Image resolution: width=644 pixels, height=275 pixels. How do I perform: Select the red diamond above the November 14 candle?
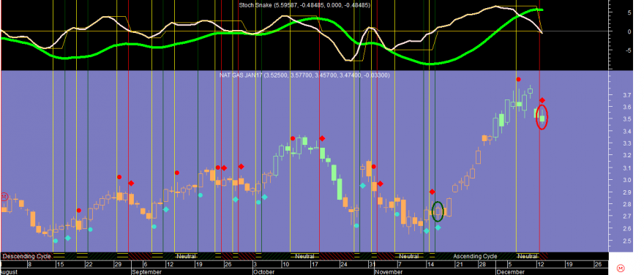click(432, 192)
